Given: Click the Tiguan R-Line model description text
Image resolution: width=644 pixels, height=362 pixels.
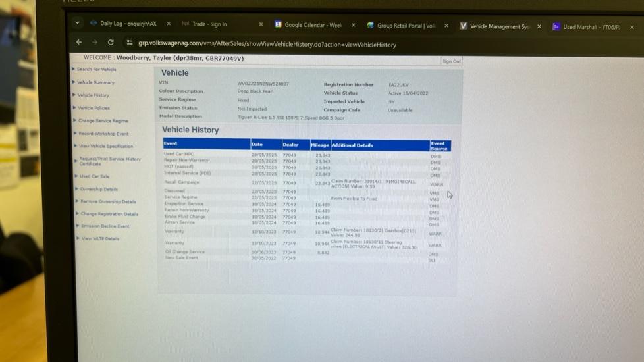Looking at the screenshot, I should tap(291, 118).
